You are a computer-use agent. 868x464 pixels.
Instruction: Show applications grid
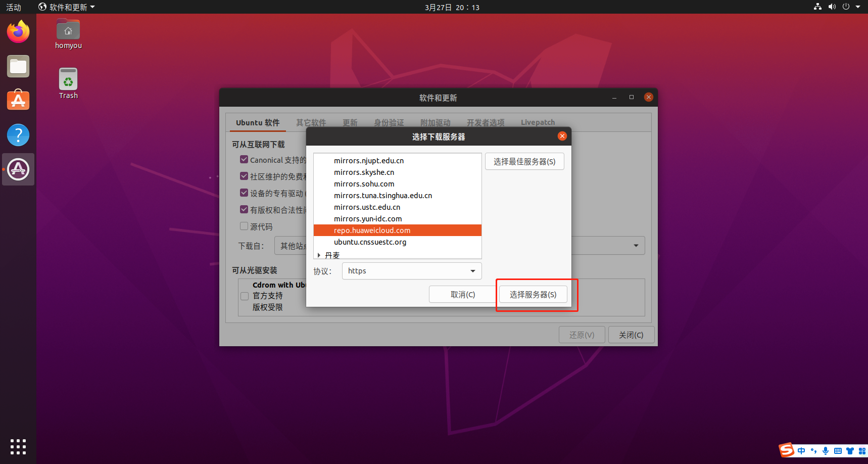pos(18,446)
